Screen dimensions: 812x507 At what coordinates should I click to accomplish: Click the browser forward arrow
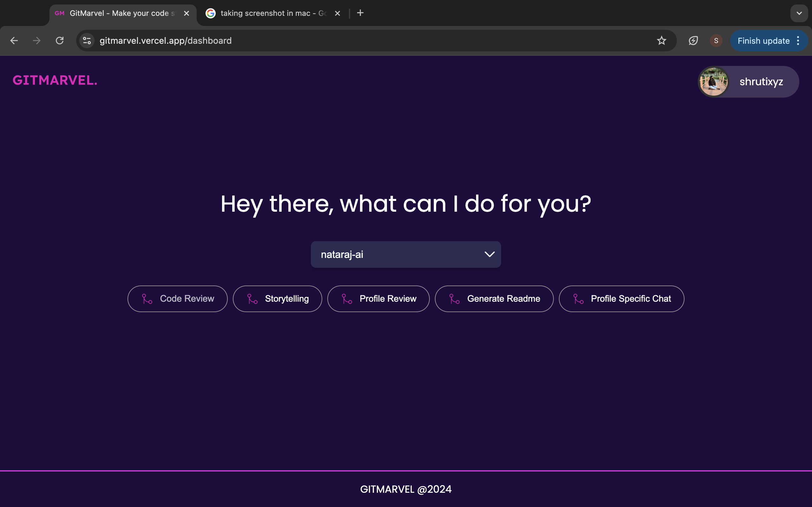coord(36,41)
